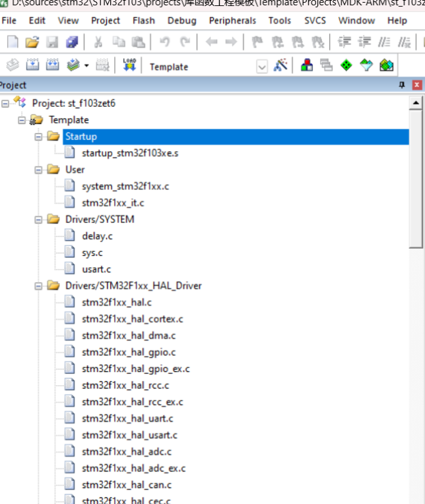425x504 pixels.
Task: Open the Tools menu
Action: click(x=280, y=20)
